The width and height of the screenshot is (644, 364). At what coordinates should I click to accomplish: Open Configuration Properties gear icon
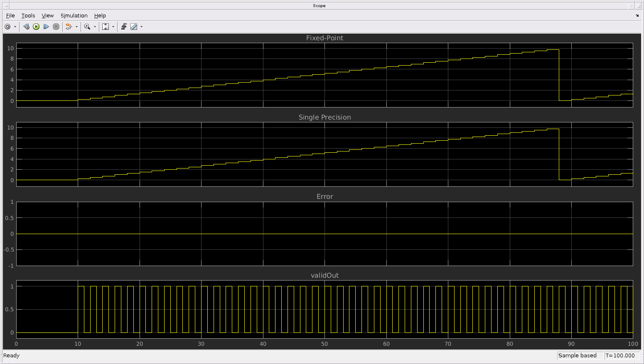[x=7, y=27]
